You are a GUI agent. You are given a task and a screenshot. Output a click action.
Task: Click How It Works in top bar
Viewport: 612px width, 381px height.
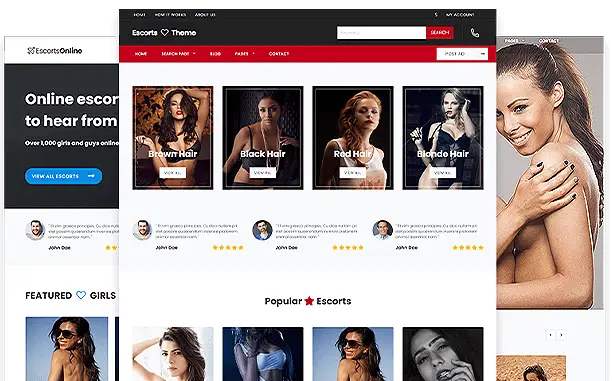point(170,15)
